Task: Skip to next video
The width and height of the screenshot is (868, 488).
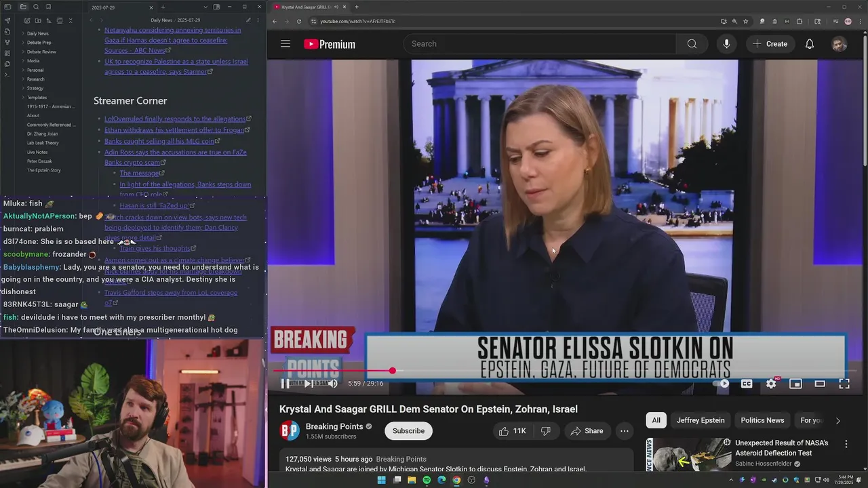Action: (308, 384)
